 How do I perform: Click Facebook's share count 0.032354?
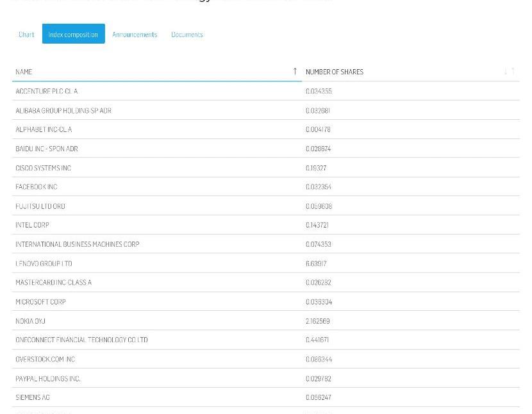(x=319, y=186)
